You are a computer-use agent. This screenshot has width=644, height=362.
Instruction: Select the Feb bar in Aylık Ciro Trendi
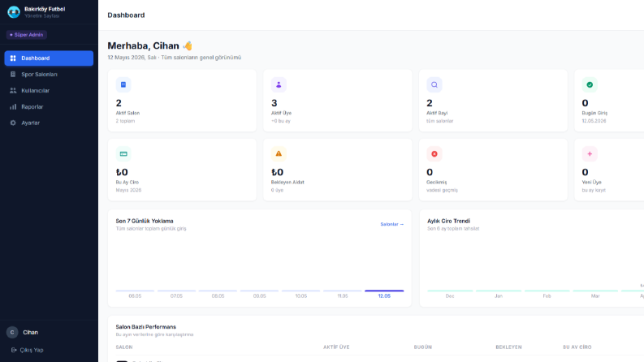(547, 291)
